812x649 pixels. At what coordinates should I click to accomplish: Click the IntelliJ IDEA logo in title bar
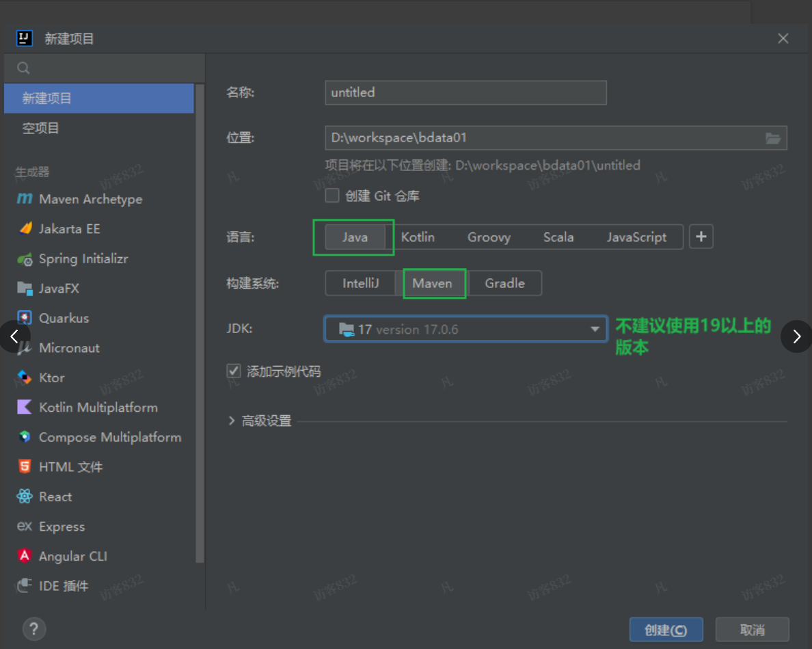point(25,38)
